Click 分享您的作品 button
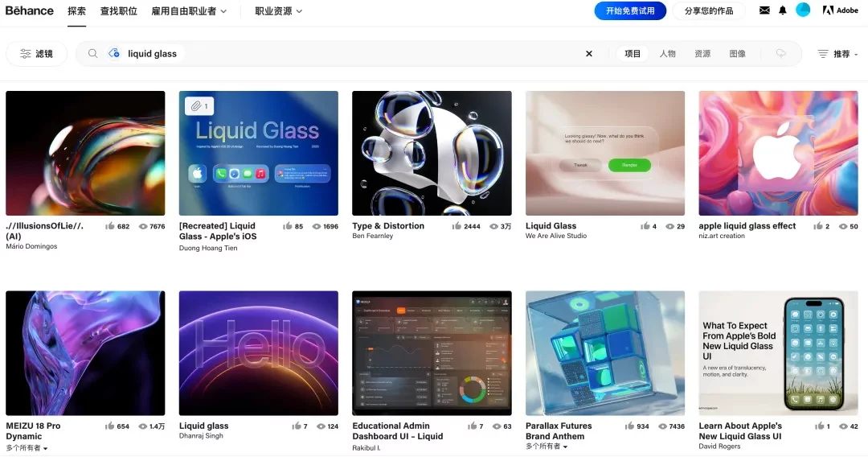Screen dimensions: 868x457 click(x=709, y=10)
